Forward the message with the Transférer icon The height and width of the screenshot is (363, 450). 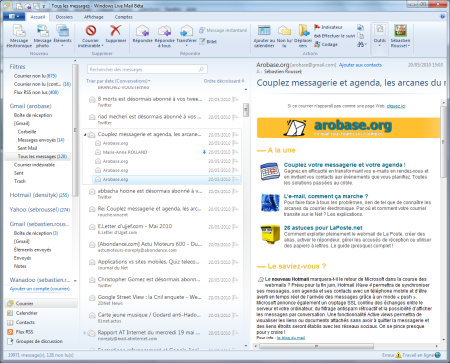tap(186, 36)
